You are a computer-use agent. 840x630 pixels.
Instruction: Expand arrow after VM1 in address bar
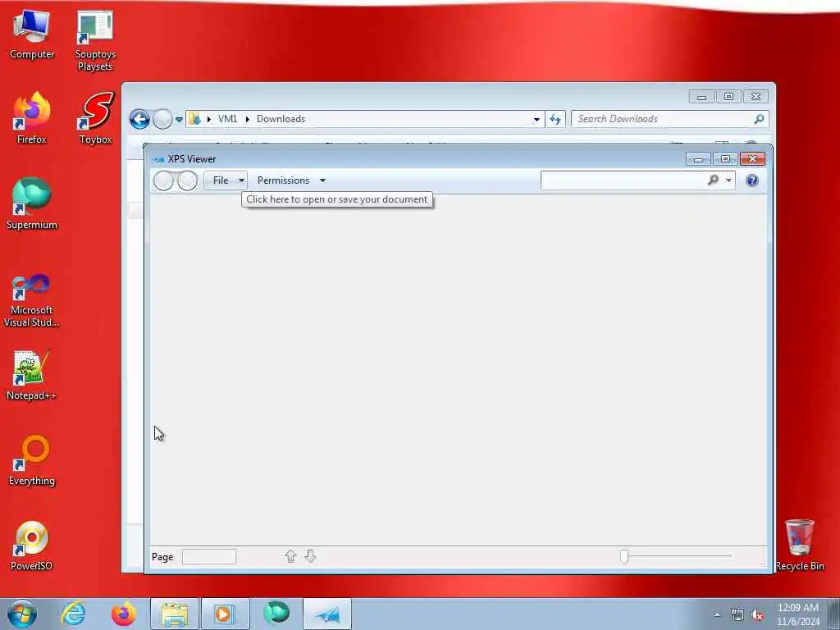coord(248,119)
